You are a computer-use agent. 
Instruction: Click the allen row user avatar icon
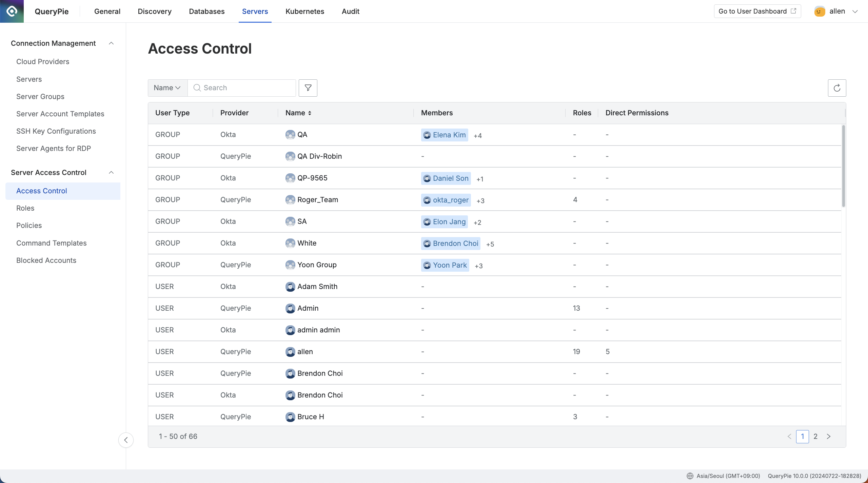pyautogui.click(x=290, y=352)
